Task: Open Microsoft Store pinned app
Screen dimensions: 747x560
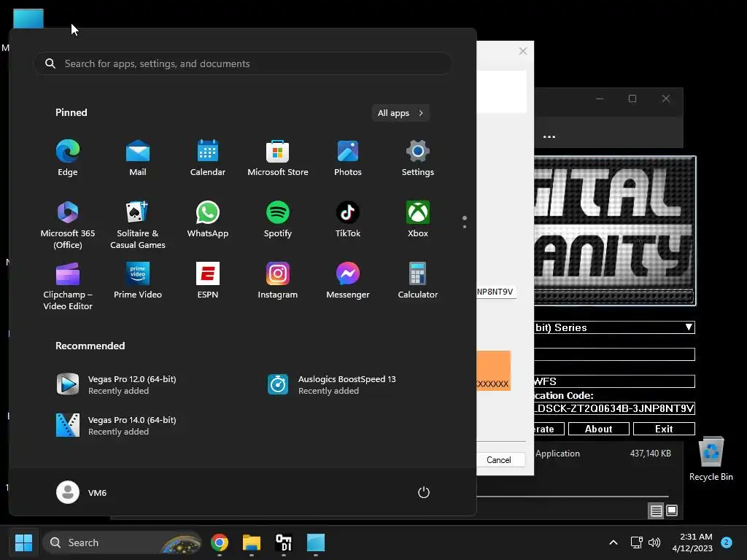Action: tap(278, 158)
